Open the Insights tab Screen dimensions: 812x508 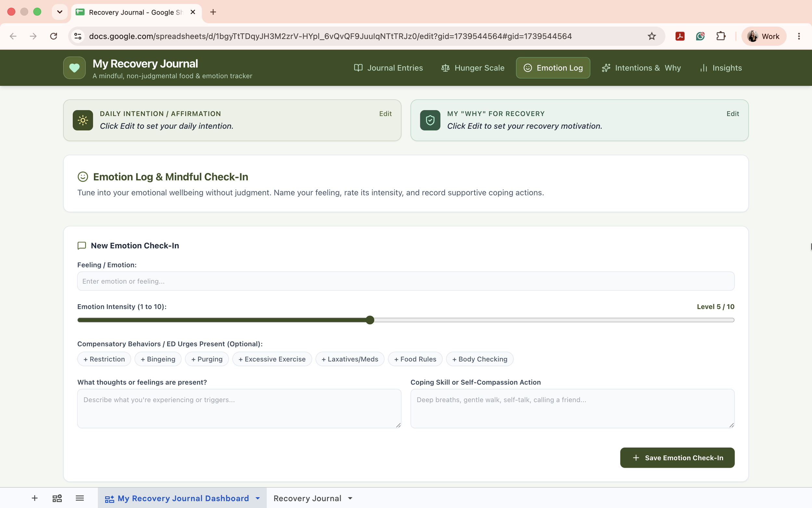721,68
